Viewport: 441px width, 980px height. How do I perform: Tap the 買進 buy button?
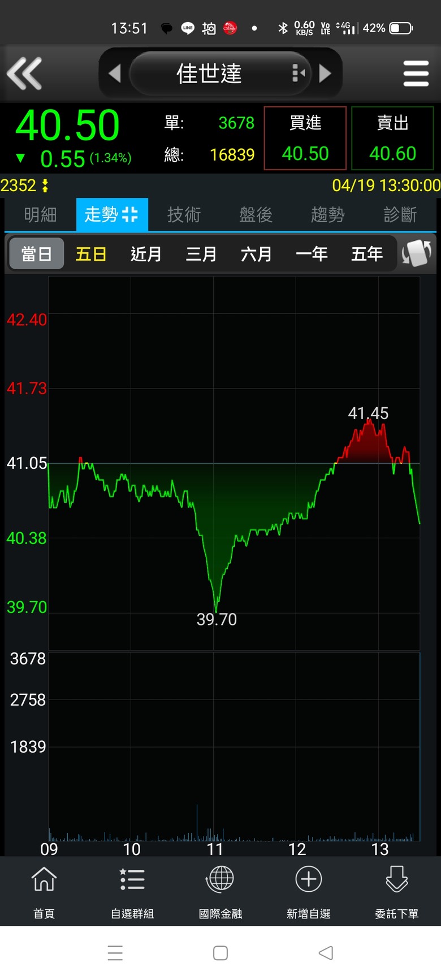tap(305, 138)
